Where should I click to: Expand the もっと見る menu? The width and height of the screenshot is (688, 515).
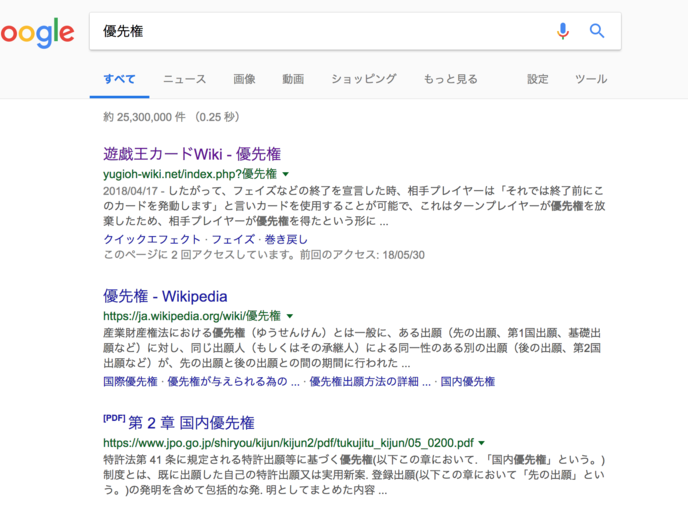click(450, 79)
